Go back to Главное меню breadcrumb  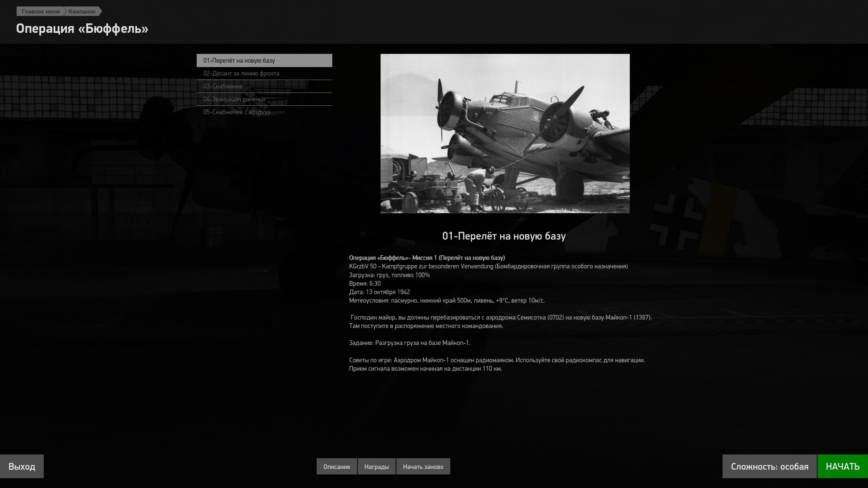coord(40,12)
